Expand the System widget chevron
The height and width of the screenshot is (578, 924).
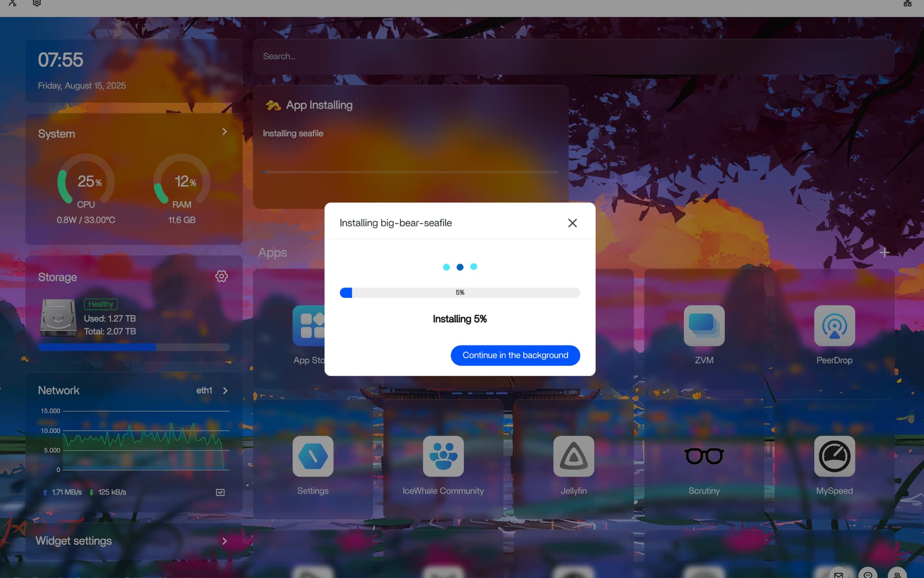click(224, 131)
